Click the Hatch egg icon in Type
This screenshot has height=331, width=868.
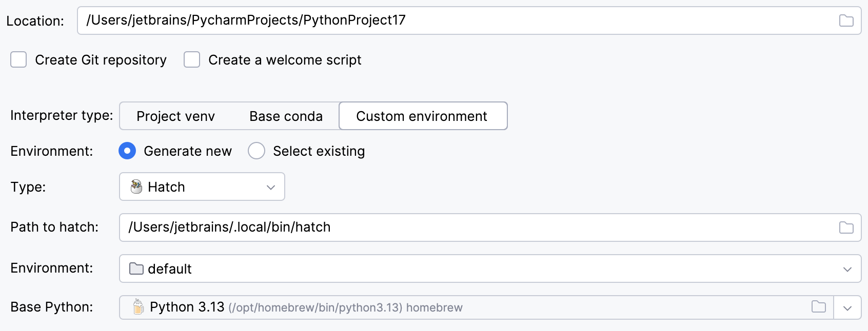tap(136, 187)
